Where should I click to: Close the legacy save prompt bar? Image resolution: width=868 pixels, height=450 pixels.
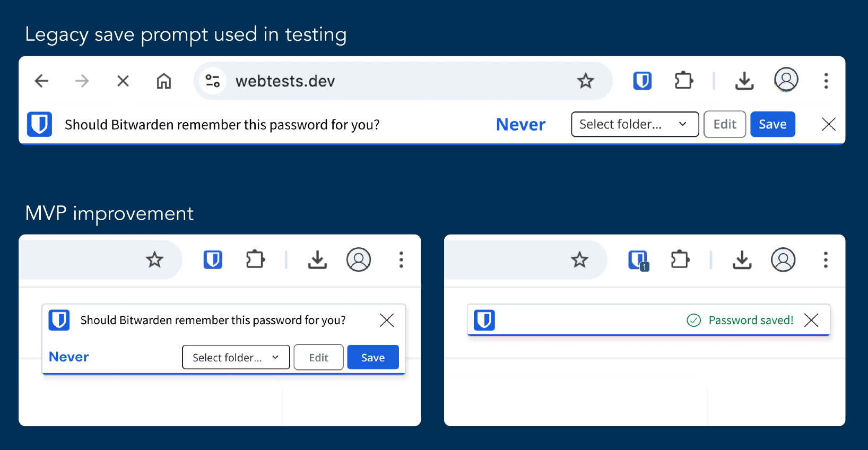pyautogui.click(x=829, y=124)
